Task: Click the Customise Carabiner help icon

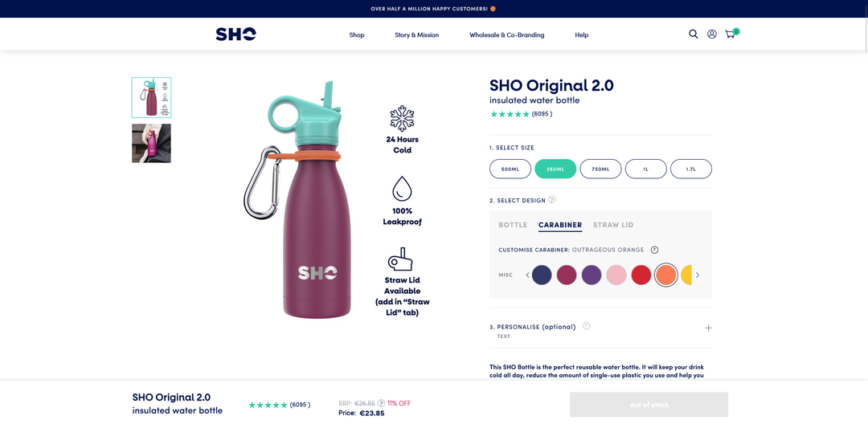Action: coord(654,250)
